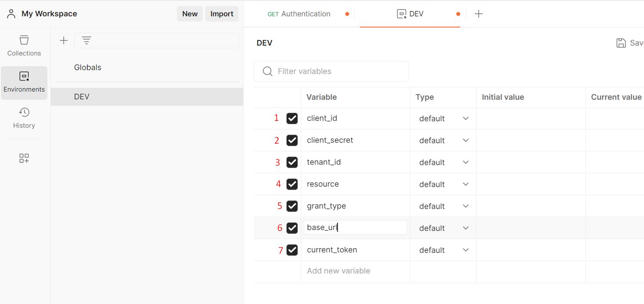Select the DEV environment tab
Screen dimensions: 644x304
pos(410,14)
